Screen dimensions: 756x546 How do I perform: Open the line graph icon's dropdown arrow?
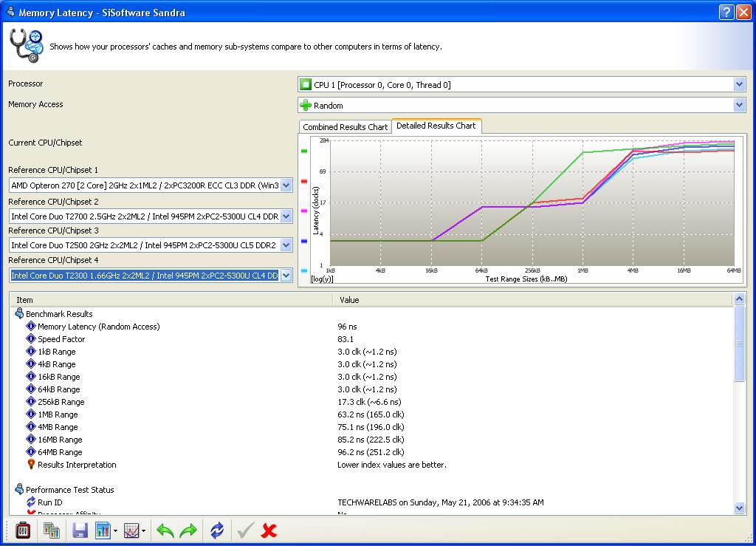(x=144, y=531)
